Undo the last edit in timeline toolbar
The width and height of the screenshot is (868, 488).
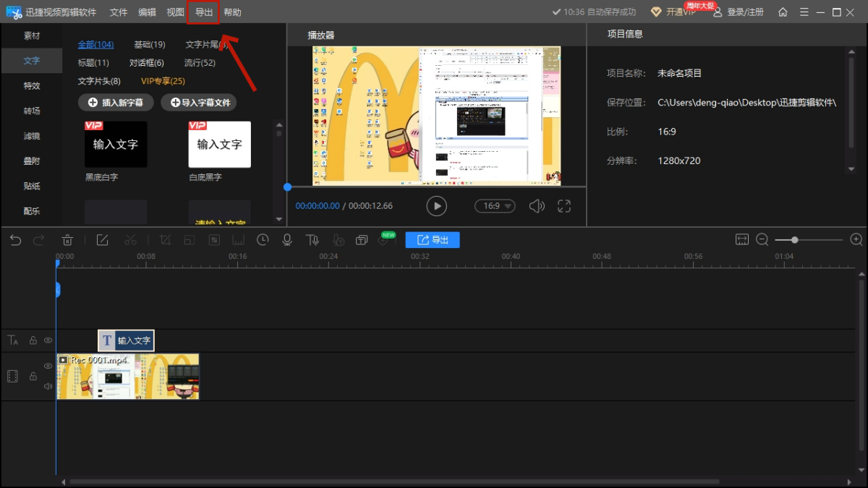click(15, 240)
